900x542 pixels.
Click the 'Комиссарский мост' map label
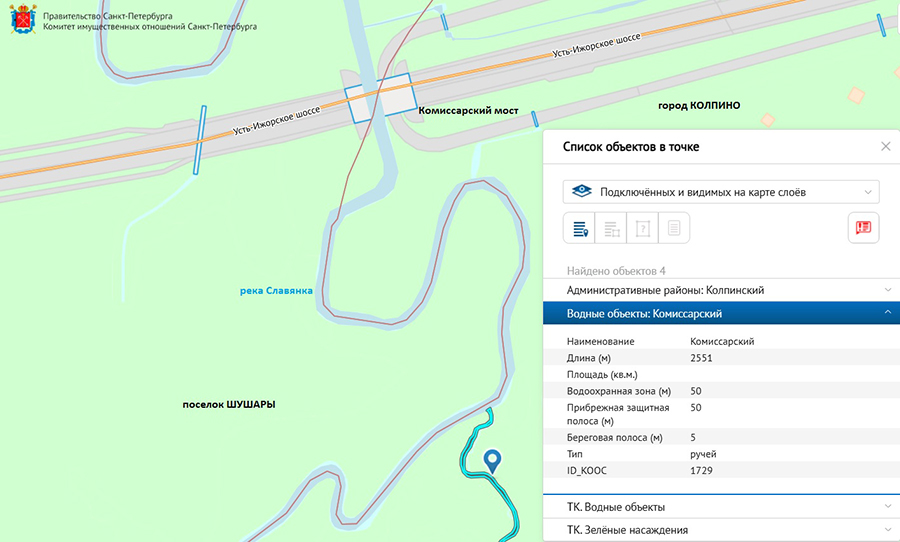tap(468, 110)
